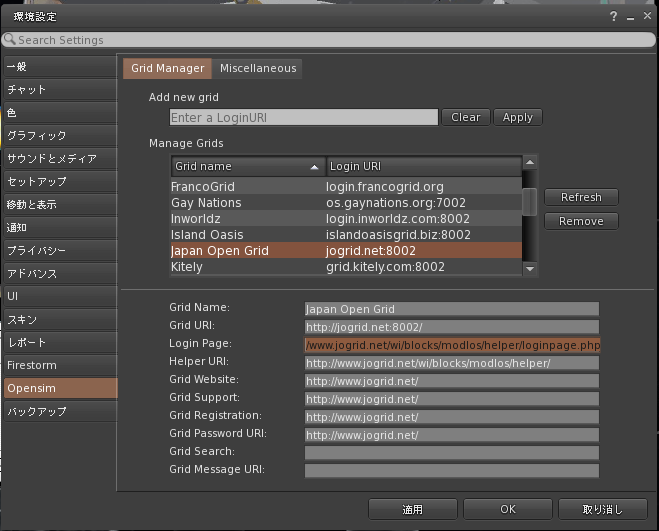This screenshot has height=531, width=659.
Task: Click the Enter a LoginURI field
Action: [303, 117]
